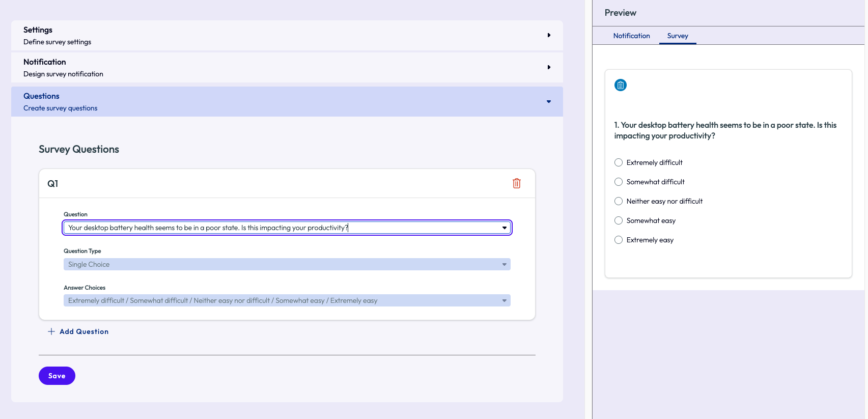Delete question Q1 with the trash icon
The width and height of the screenshot is (868, 419).
click(516, 183)
